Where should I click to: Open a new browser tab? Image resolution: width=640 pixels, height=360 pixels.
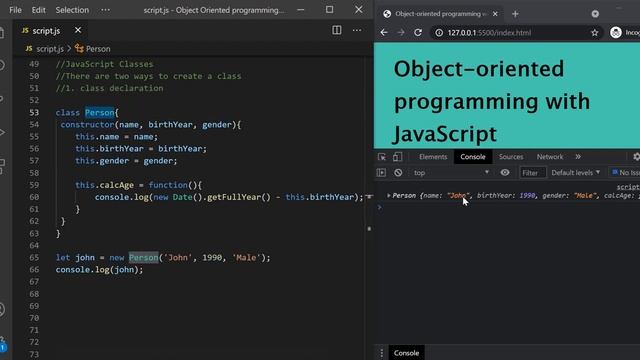(515, 14)
